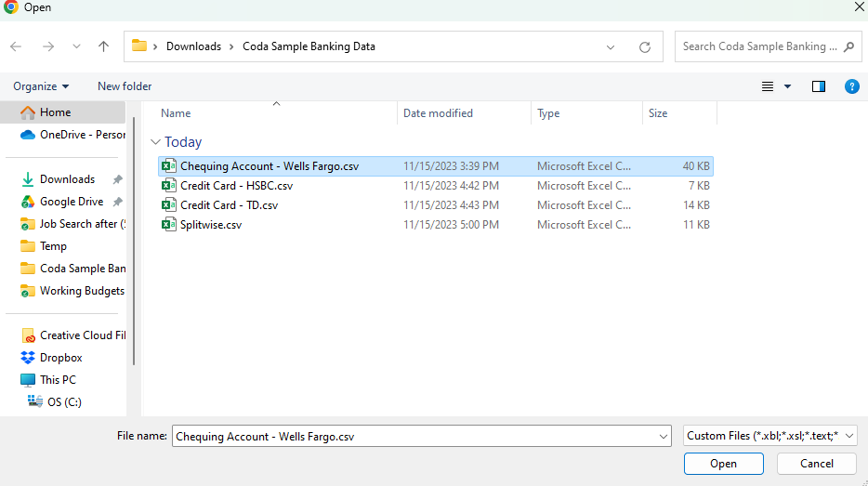
Task: Toggle the preview pane icon
Action: pyautogui.click(x=819, y=86)
